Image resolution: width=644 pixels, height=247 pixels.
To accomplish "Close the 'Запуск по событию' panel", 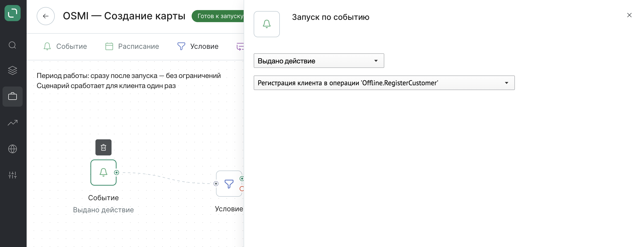I will click(629, 15).
